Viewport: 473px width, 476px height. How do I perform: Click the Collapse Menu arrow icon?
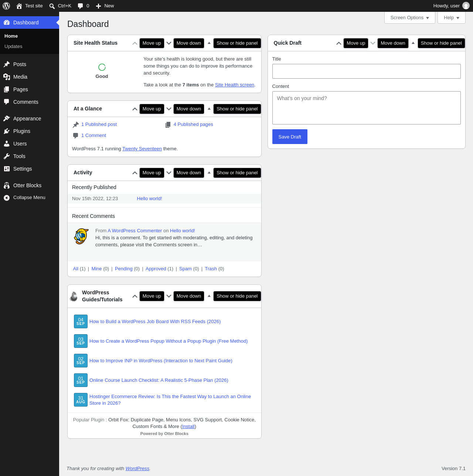tap(7, 198)
